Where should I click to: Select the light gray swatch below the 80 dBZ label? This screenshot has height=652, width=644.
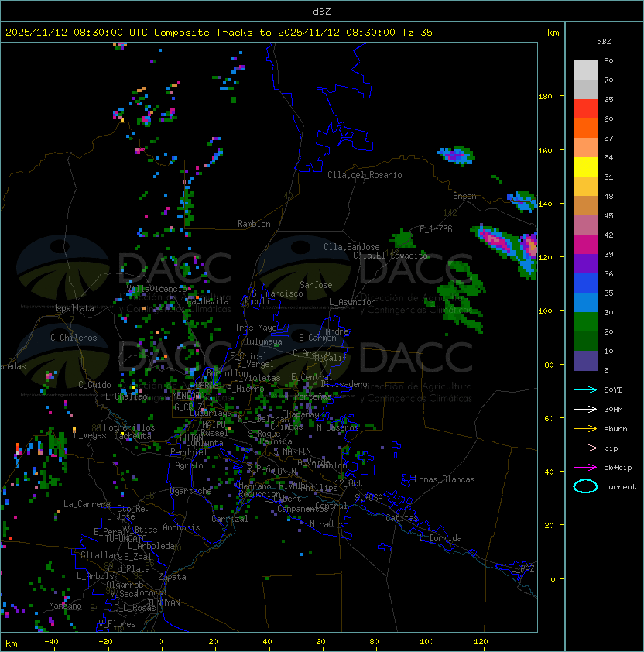pyautogui.click(x=585, y=70)
